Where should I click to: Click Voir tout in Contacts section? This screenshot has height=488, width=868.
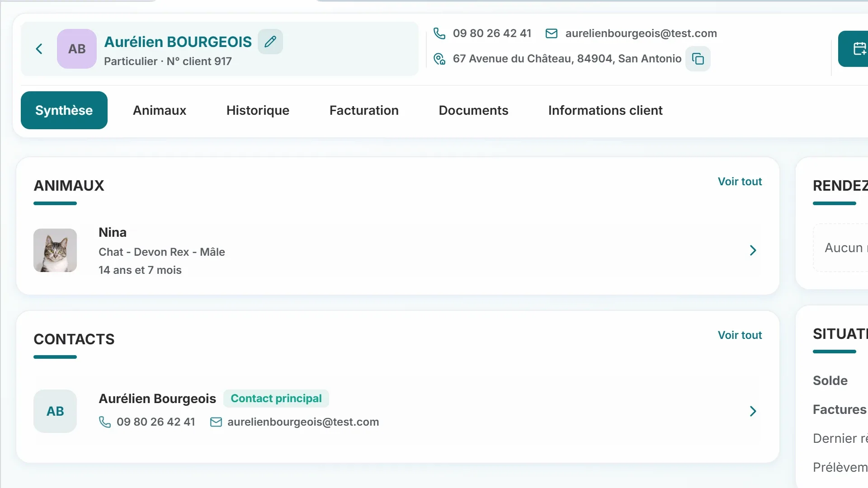pos(740,335)
